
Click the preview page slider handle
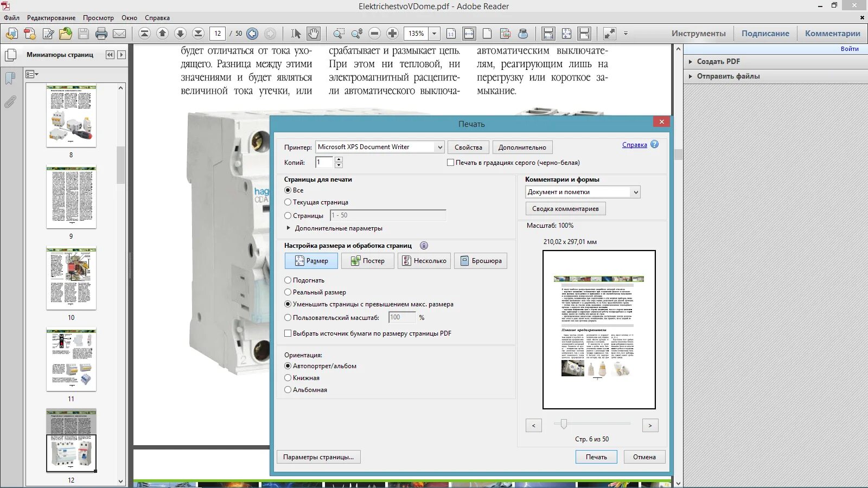point(564,424)
